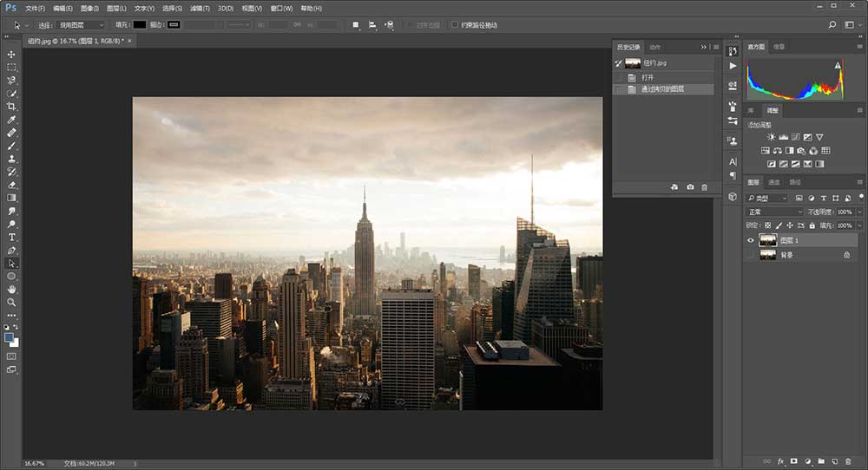Select the Hand tool

[11, 289]
